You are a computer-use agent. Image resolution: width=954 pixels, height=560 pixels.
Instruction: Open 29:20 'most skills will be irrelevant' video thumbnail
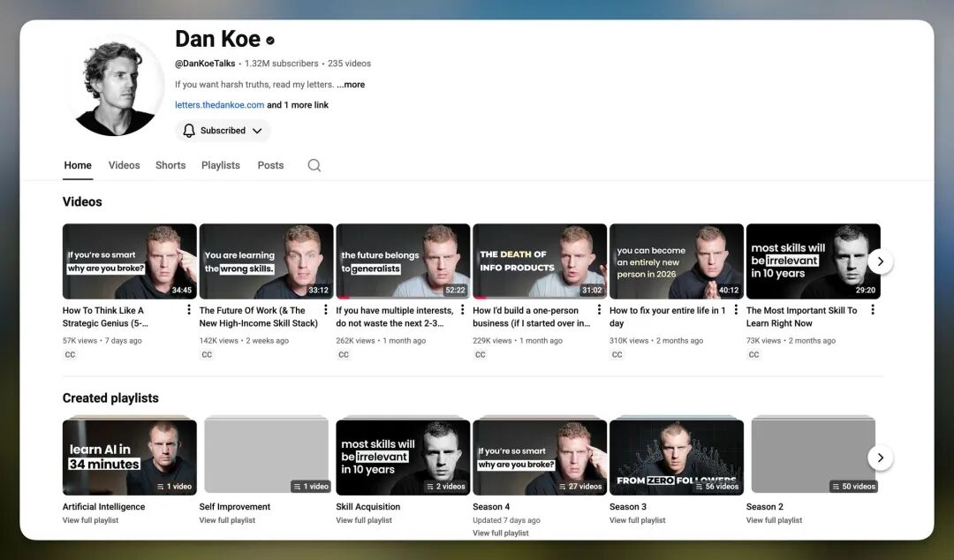coord(814,261)
